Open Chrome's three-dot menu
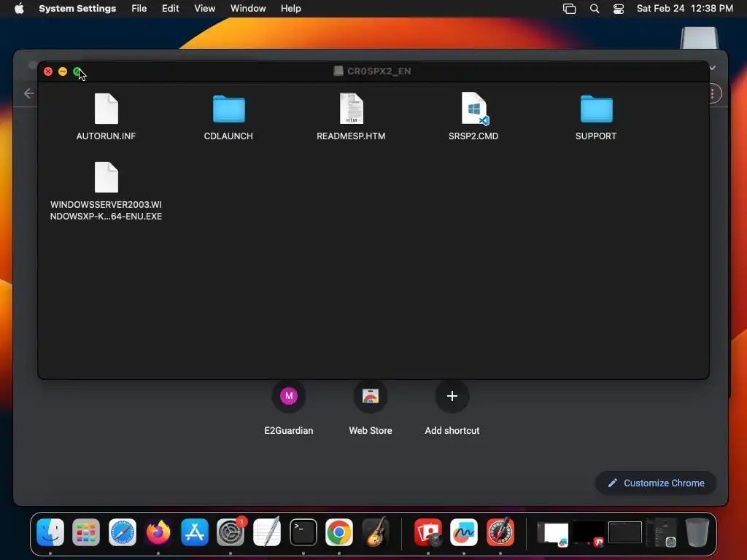 click(713, 93)
